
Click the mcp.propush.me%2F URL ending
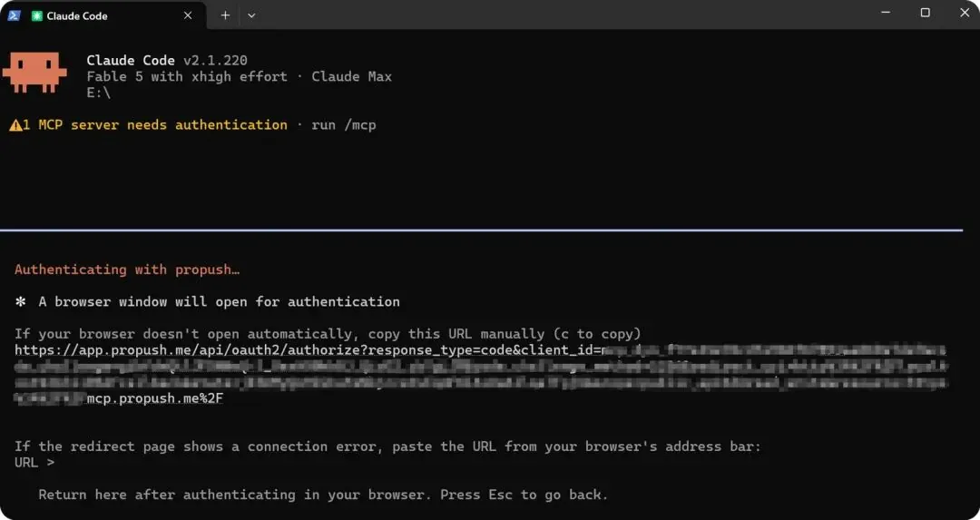click(154, 398)
